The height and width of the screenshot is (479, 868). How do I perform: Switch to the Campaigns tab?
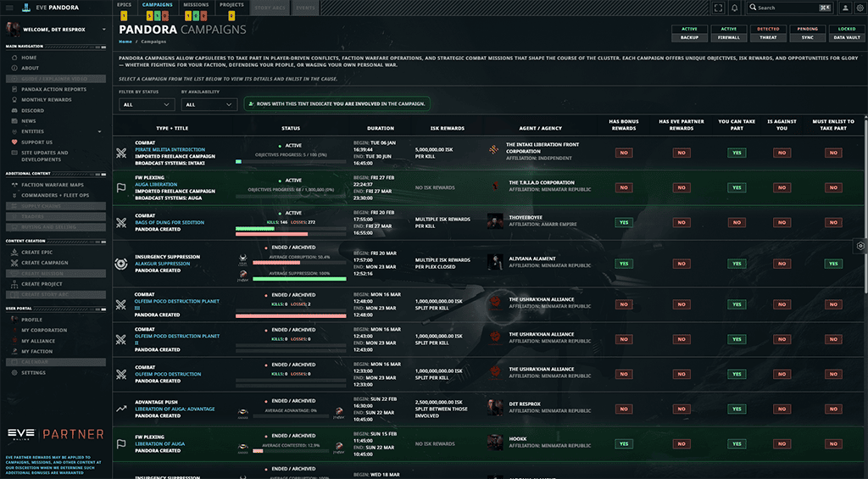click(157, 5)
